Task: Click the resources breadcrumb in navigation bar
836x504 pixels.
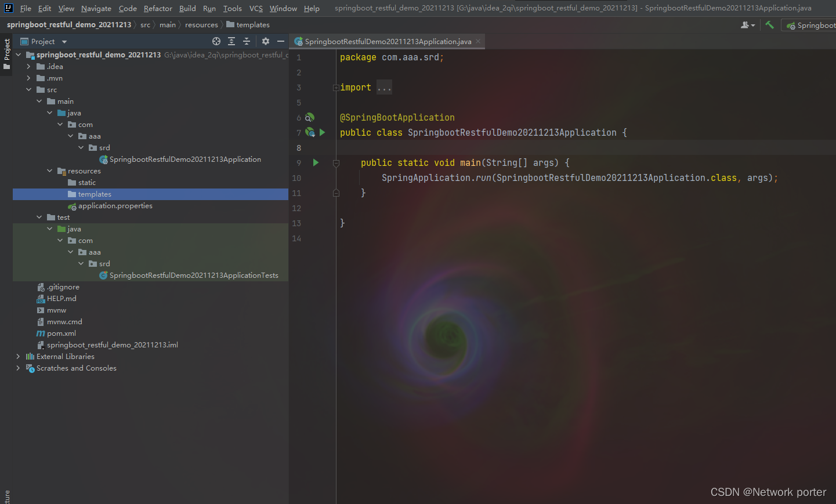Action: pos(201,25)
